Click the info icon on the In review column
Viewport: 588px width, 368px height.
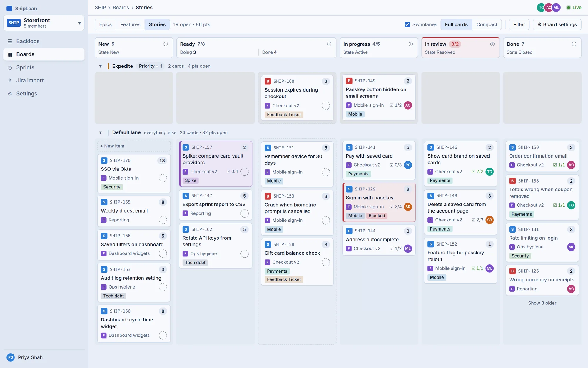click(492, 44)
